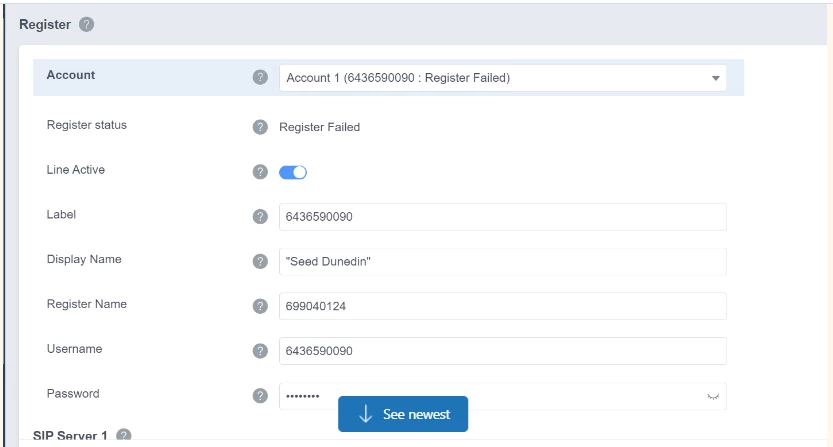Click the Account dropdown arrow

716,78
